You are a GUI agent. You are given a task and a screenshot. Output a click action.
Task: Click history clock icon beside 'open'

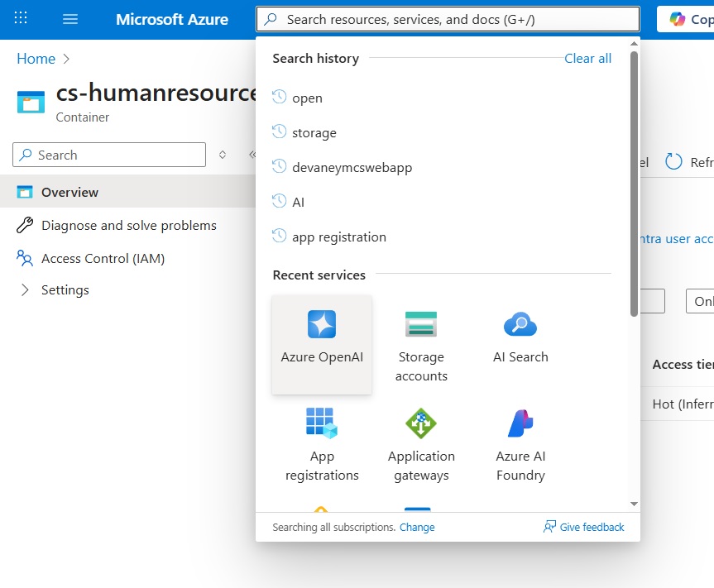pyautogui.click(x=279, y=97)
